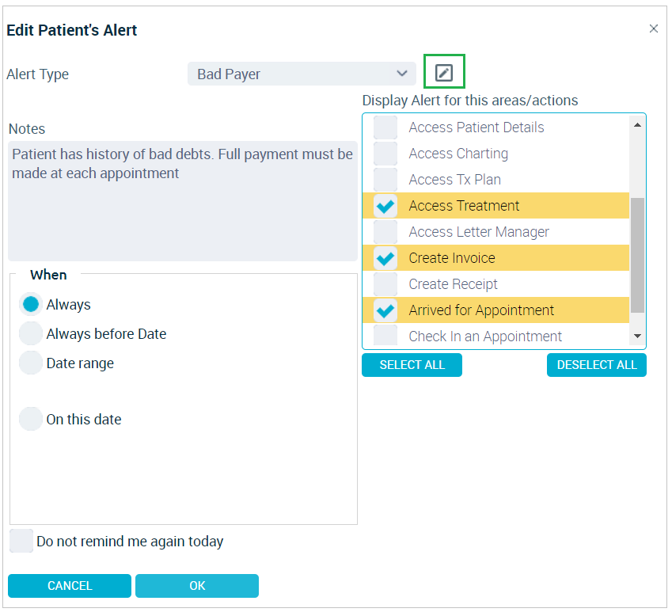672x616 pixels.
Task: Check the Access Patient Details checkbox
Action: point(385,127)
